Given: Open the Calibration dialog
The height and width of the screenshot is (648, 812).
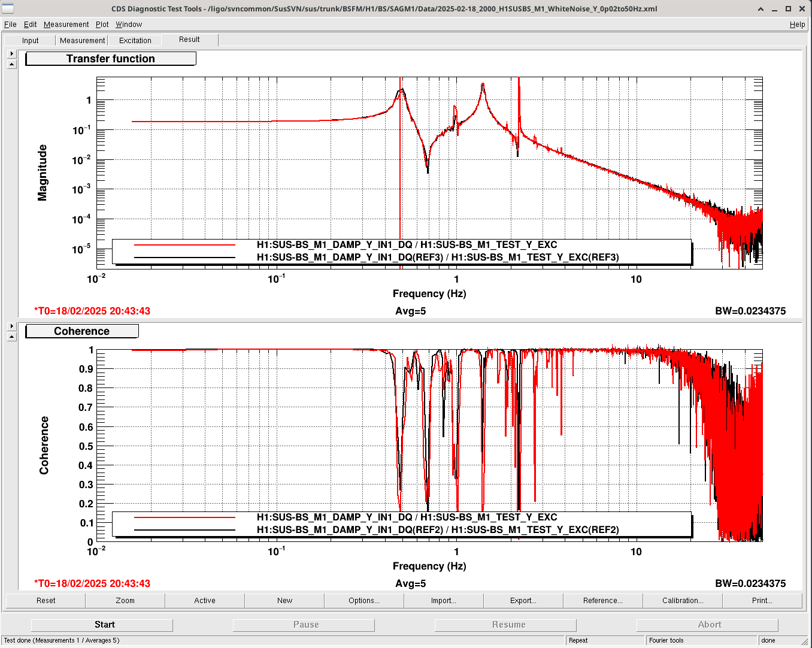Looking at the screenshot, I should pos(683,600).
